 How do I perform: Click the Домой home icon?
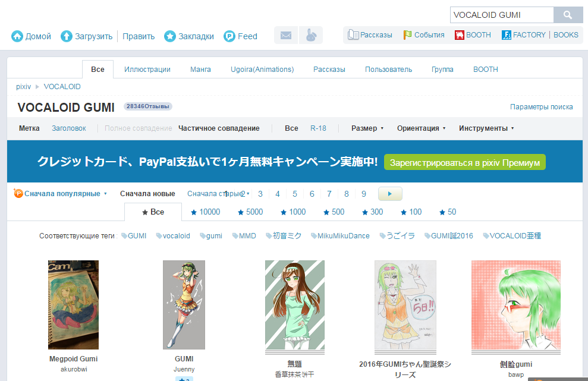pos(17,36)
